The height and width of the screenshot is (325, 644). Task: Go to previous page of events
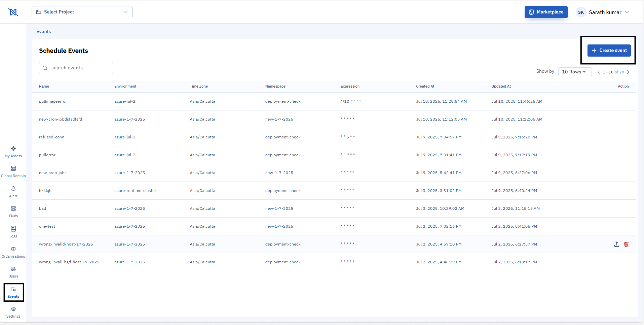pos(599,72)
